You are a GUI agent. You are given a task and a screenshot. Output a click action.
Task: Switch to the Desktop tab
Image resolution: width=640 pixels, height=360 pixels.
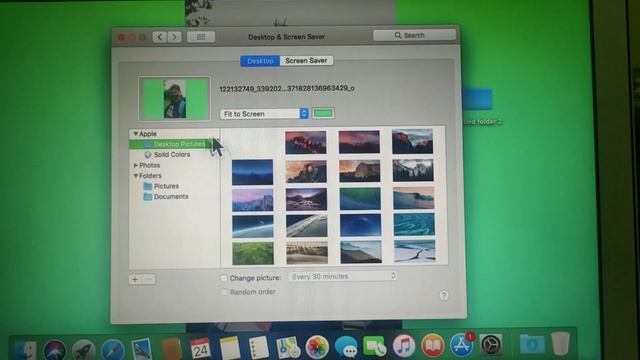[260, 61]
